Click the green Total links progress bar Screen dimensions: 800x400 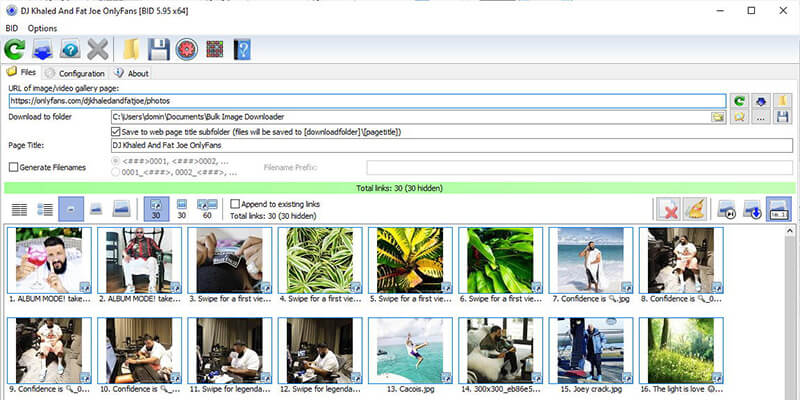click(x=399, y=188)
